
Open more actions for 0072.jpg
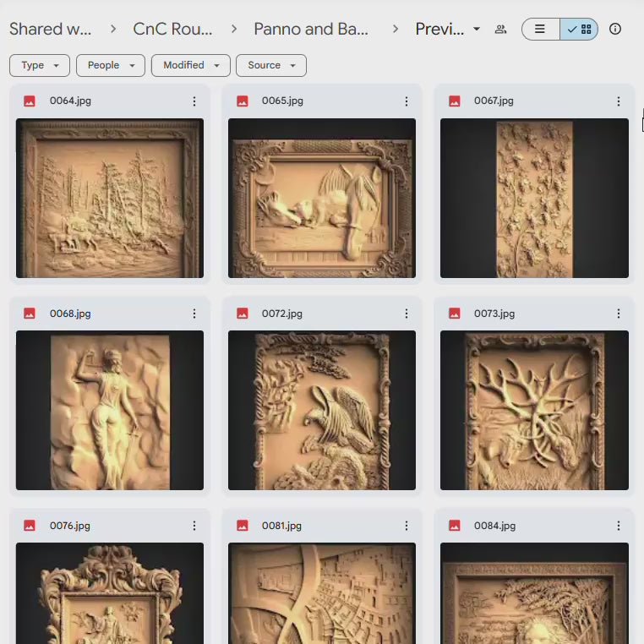point(407,314)
